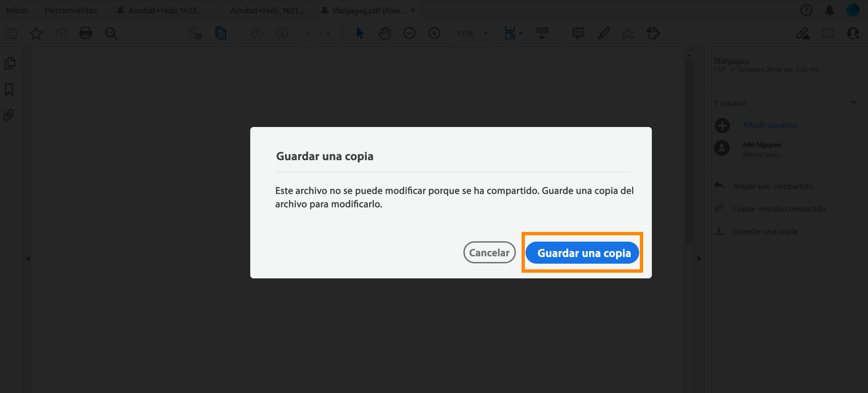
Task: Select the pointer selection tool
Action: (359, 33)
